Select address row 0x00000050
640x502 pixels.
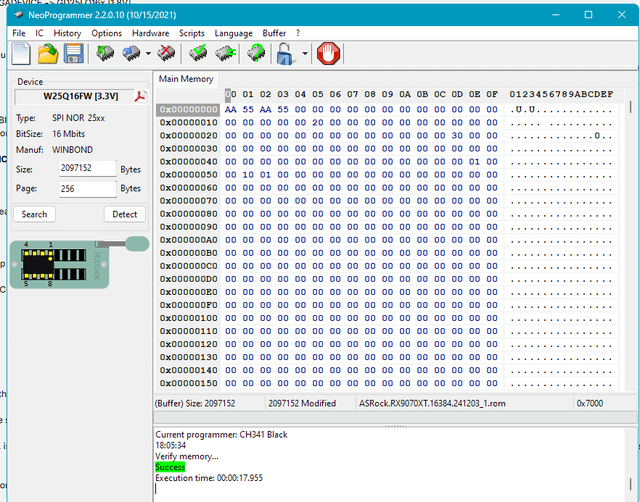(x=189, y=175)
